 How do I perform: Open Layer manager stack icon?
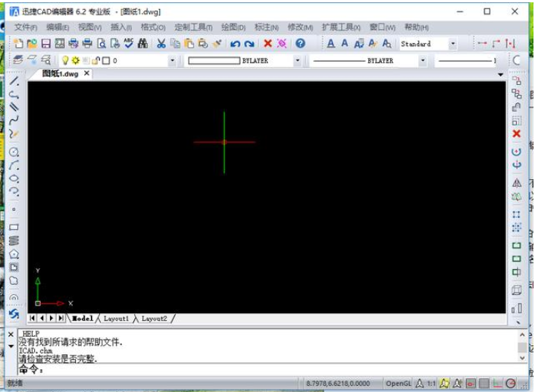click(18, 60)
